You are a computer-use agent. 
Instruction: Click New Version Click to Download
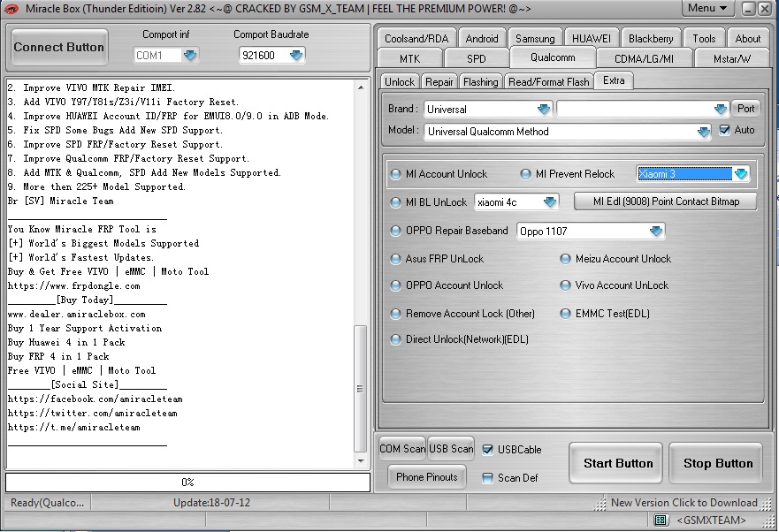[684, 503]
